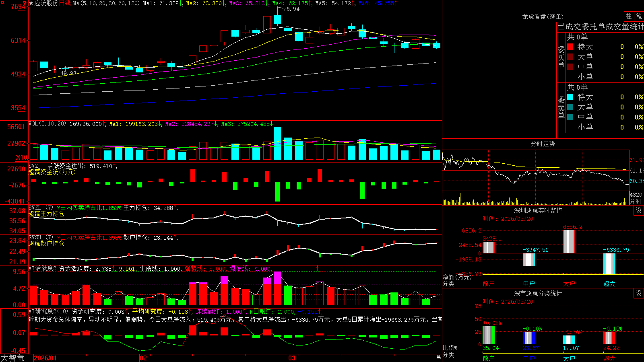
Task: Open 设 settings for 深市超赢分类统计
Action: 639,293
